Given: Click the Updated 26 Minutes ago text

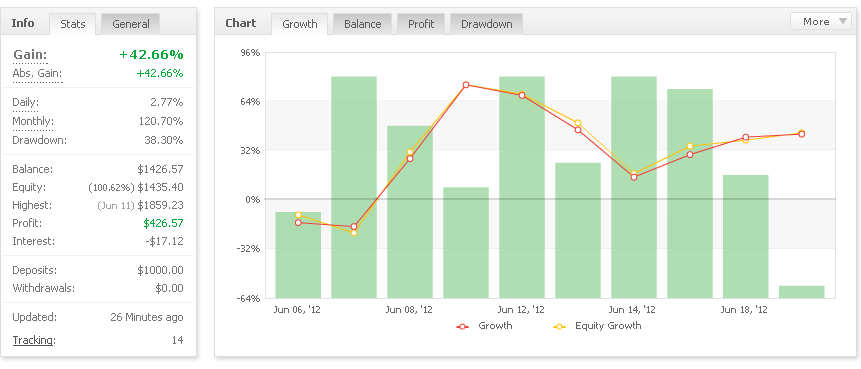Looking at the screenshot, I should tap(146, 317).
